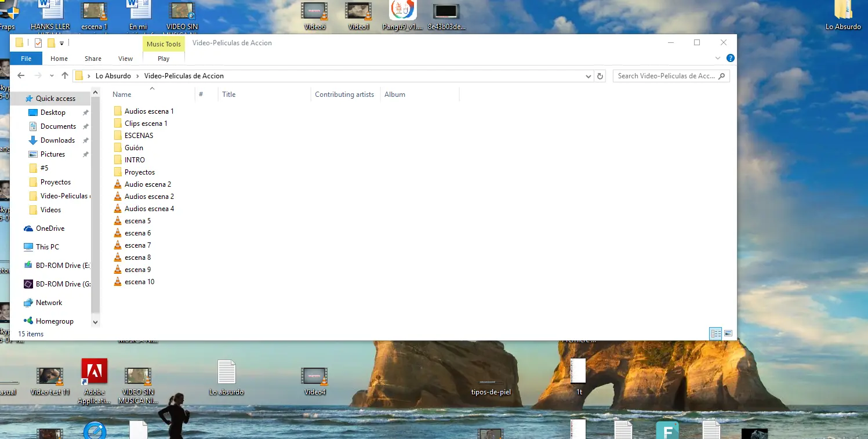Expand the root chevron in address bar
The height and width of the screenshot is (439, 868).
pos(89,76)
